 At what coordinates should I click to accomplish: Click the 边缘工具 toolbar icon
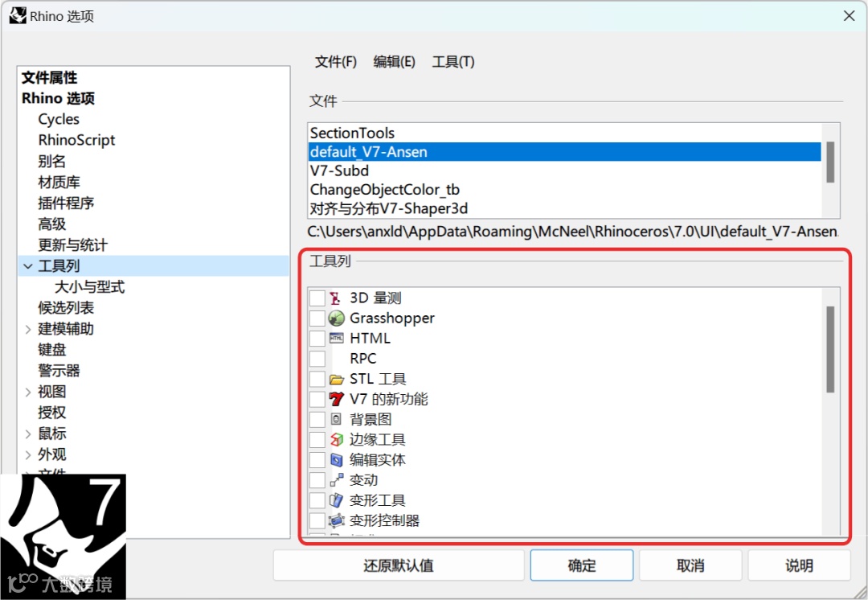click(x=336, y=439)
